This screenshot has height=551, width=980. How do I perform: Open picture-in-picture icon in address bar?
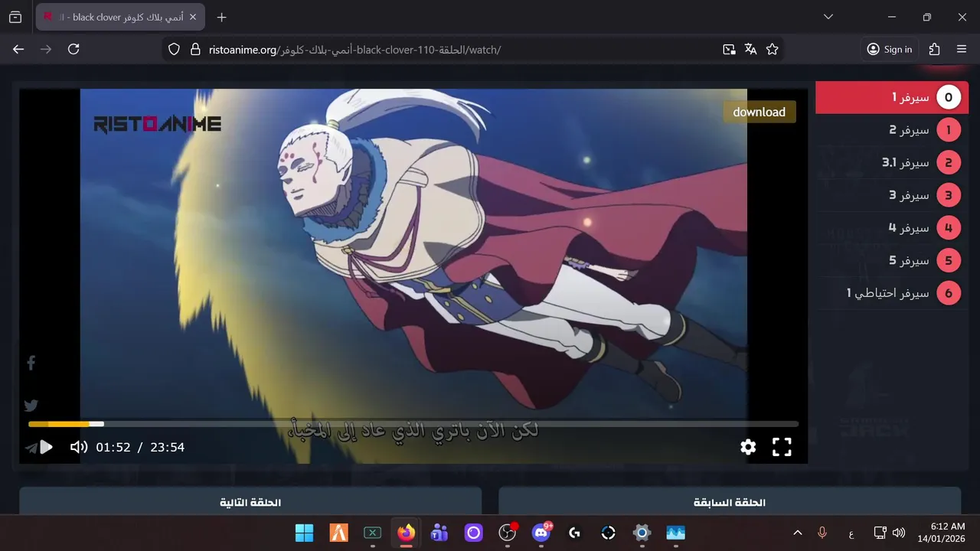click(x=729, y=49)
